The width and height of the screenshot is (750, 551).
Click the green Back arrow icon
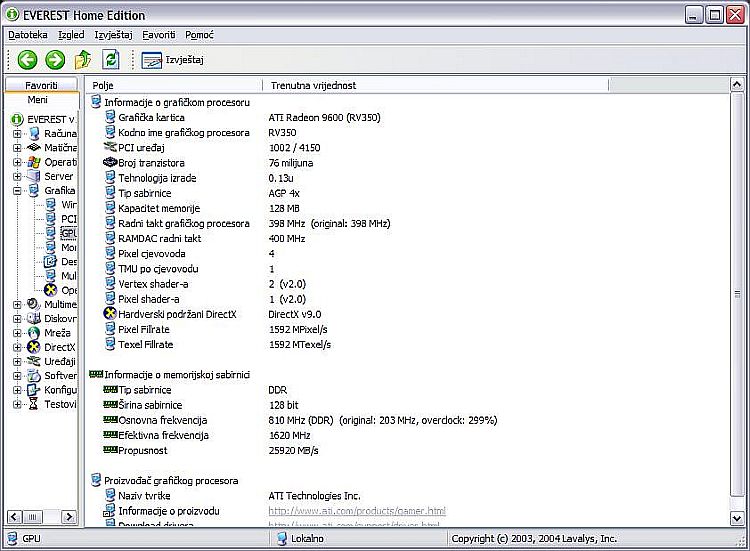(27, 60)
